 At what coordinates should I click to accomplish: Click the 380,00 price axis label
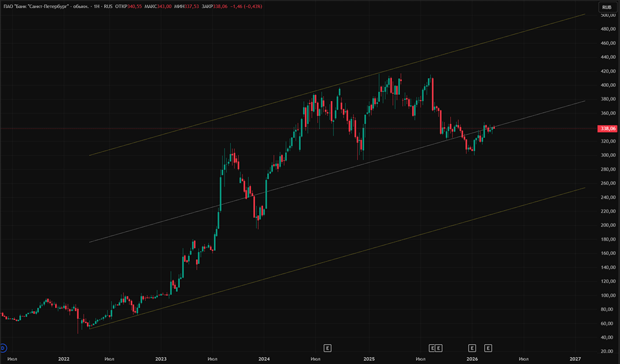[608, 99]
